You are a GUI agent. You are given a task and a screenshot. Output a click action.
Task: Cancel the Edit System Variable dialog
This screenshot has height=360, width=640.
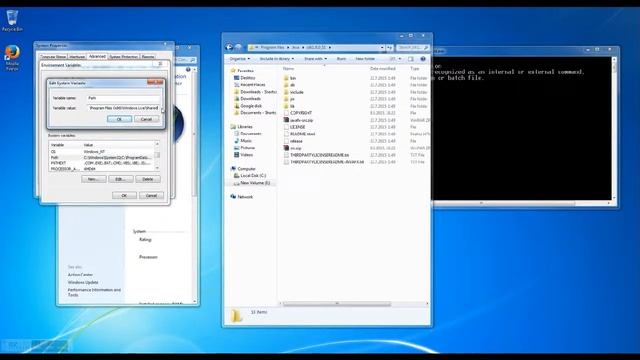tap(146, 119)
